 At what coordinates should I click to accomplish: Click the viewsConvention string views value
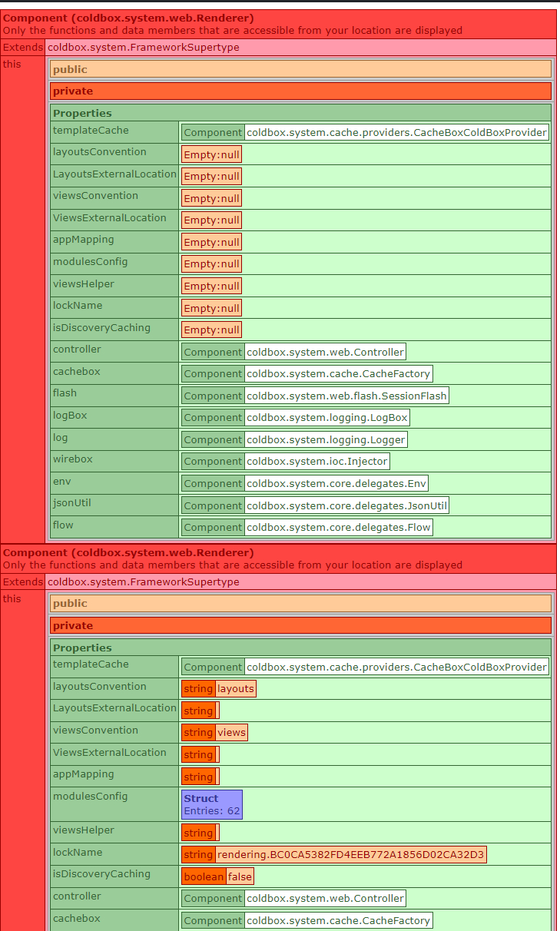pos(231,733)
